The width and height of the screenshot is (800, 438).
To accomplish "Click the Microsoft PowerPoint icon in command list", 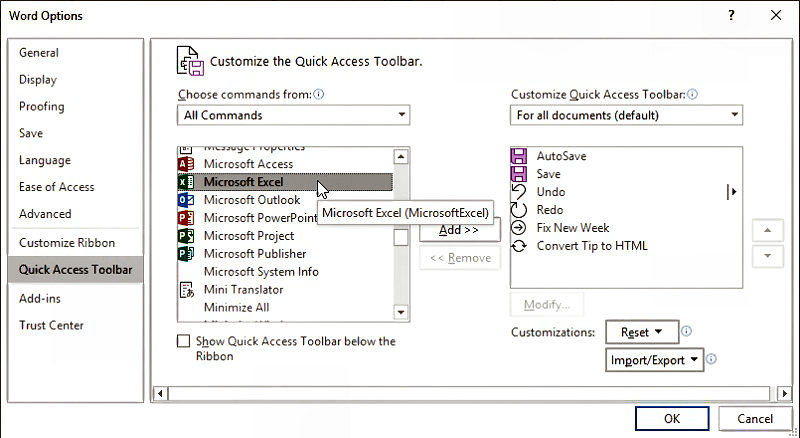I will [x=186, y=218].
